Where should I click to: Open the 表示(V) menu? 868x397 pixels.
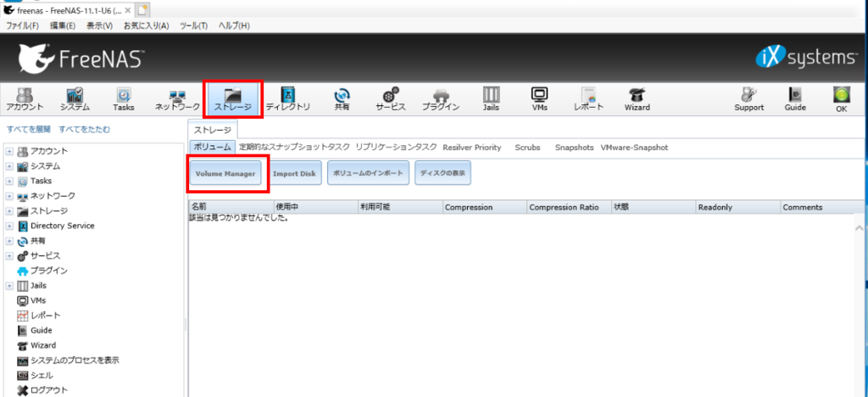100,25
